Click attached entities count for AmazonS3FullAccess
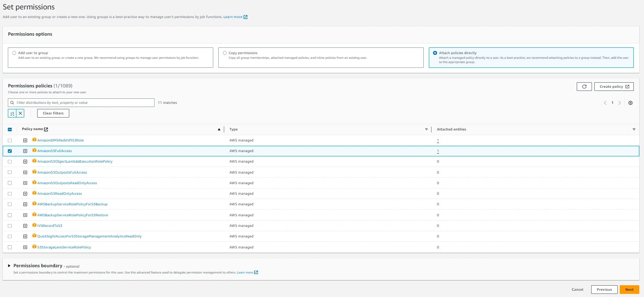The image size is (644, 297). coord(438,151)
